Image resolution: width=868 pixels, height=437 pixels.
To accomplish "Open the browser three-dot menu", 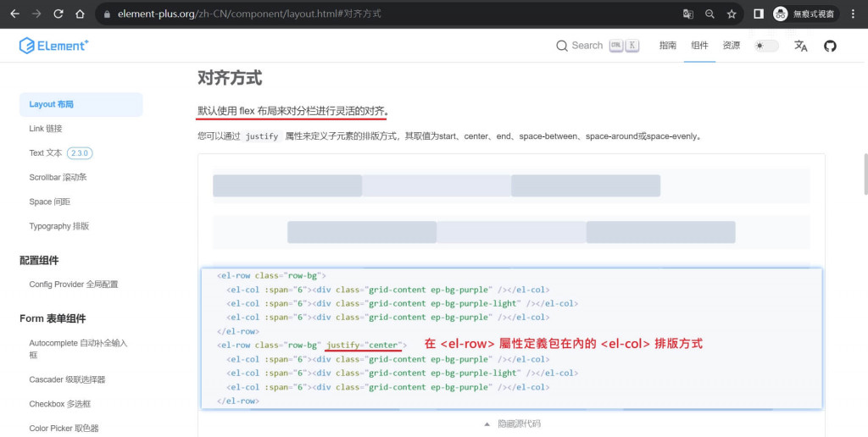I will [853, 14].
